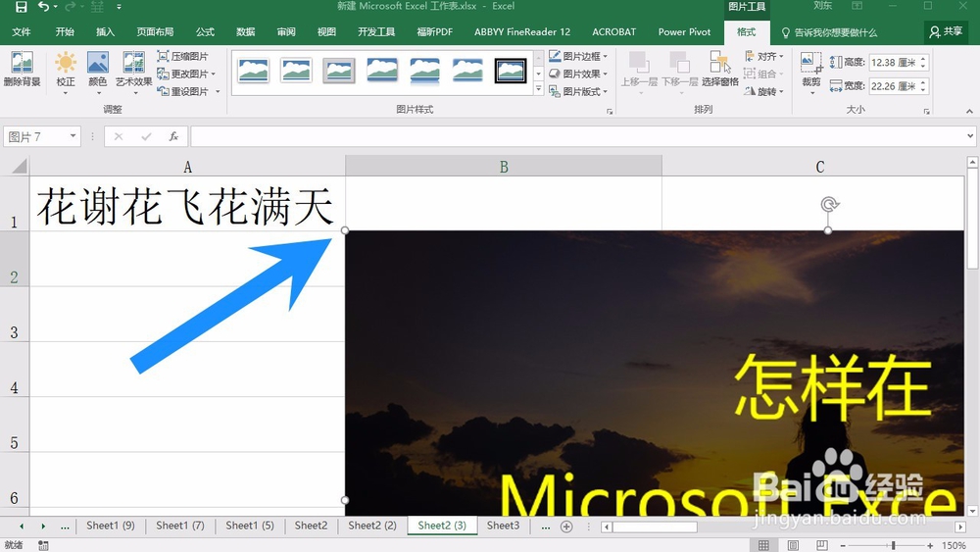Click the macro record icon in status bar
This screenshot has height=552, width=980.
coord(43,545)
